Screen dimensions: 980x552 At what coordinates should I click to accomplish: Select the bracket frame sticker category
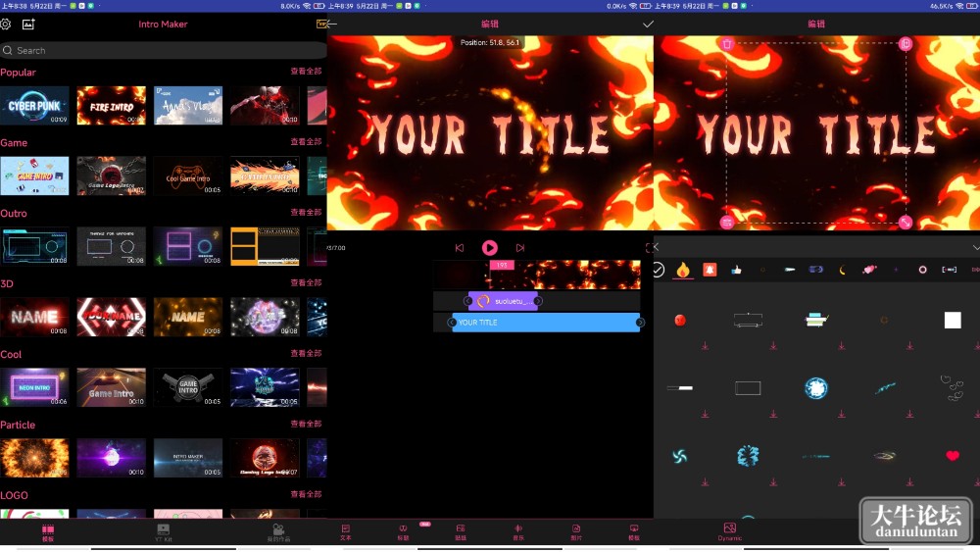click(950, 270)
